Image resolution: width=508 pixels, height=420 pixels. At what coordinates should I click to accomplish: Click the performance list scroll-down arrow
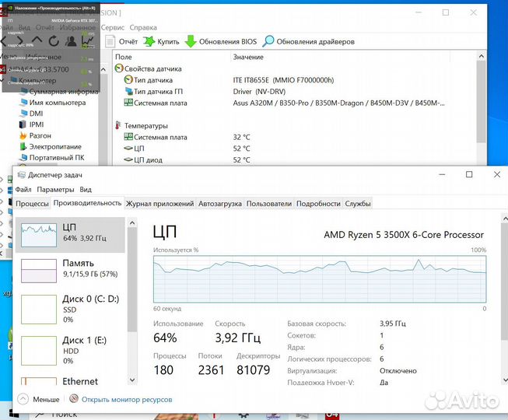pos(132,380)
